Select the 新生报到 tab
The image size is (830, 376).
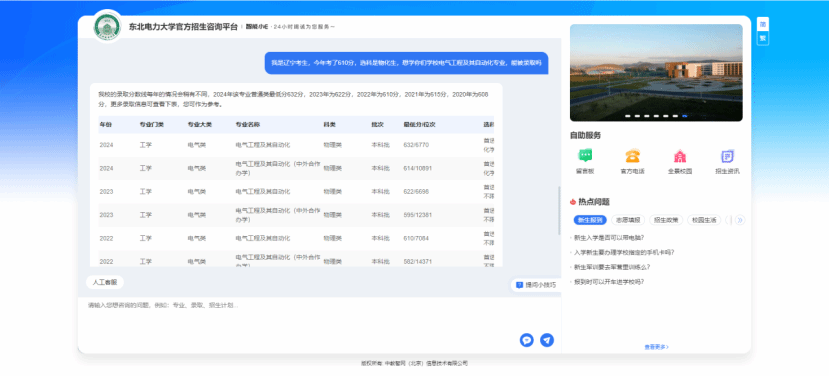click(590, 220)
